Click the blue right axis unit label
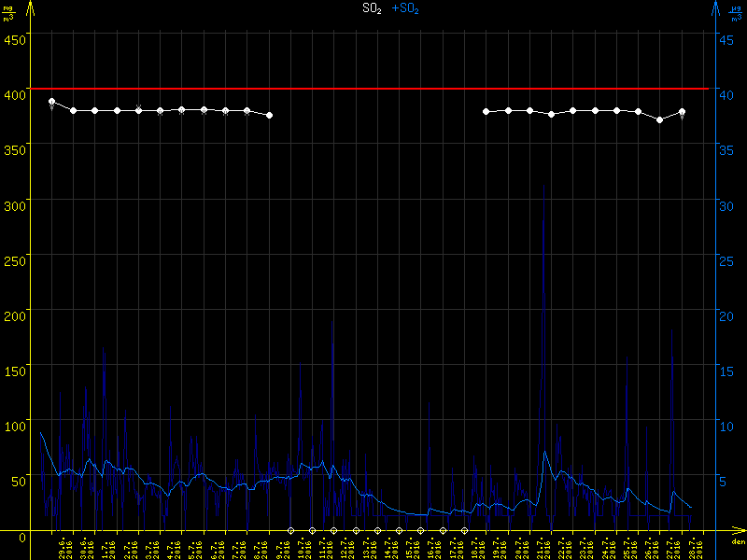Image resolution: width=747 pixels, height=560 pixels. tap(737, 11)
